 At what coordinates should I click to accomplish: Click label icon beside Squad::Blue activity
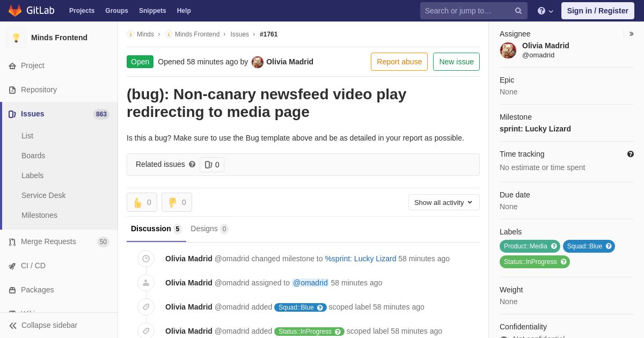(146, 307)
